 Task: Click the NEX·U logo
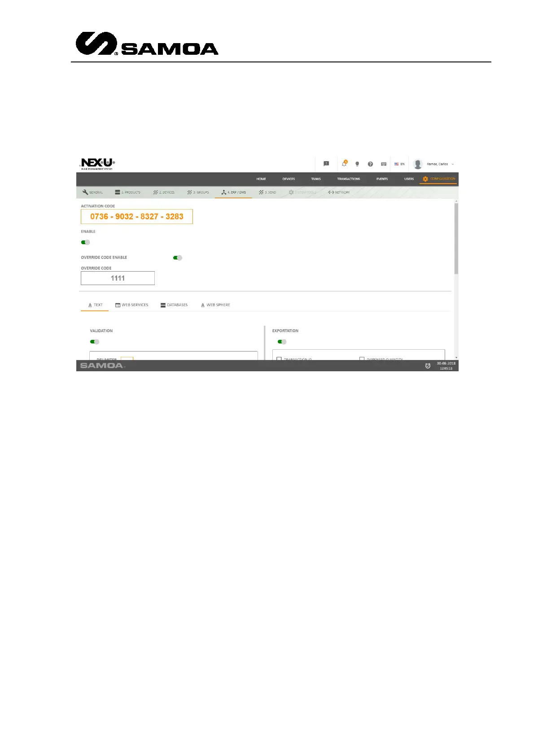click(97, 163)
